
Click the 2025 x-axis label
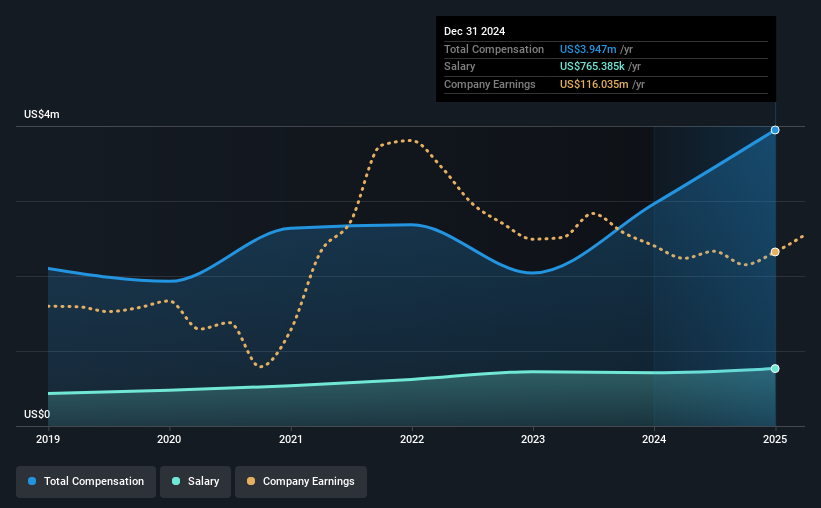tap(775, 439)
